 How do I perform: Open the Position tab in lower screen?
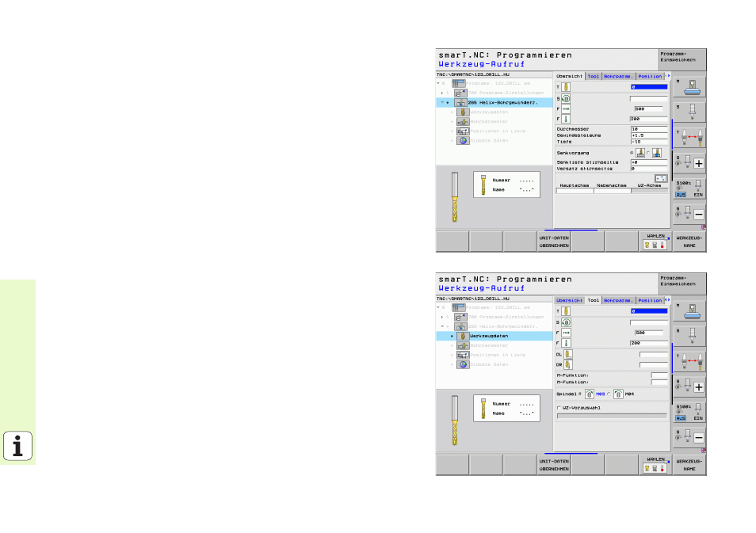pos(650,300)
